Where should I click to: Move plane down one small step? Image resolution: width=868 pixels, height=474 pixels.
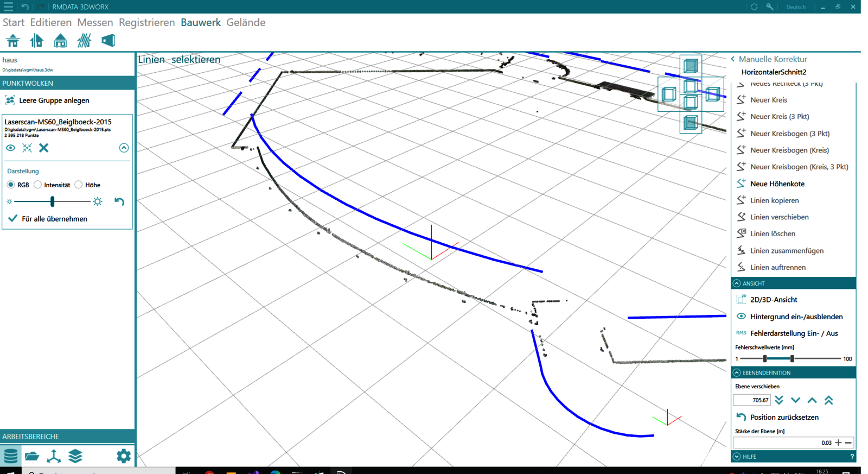coord(795,400)
